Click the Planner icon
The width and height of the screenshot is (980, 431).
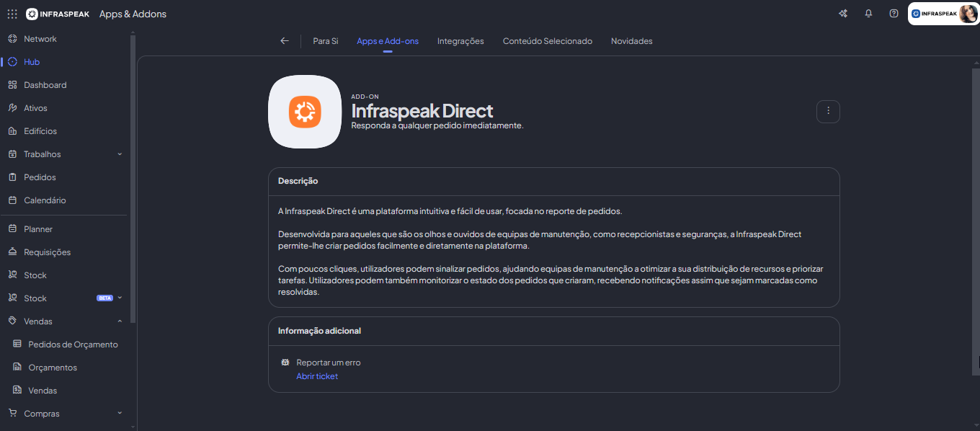click(12, 229)
